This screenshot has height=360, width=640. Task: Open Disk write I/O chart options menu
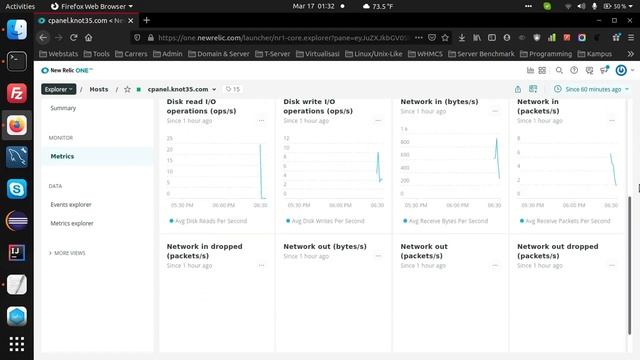(x=378, y=120)
